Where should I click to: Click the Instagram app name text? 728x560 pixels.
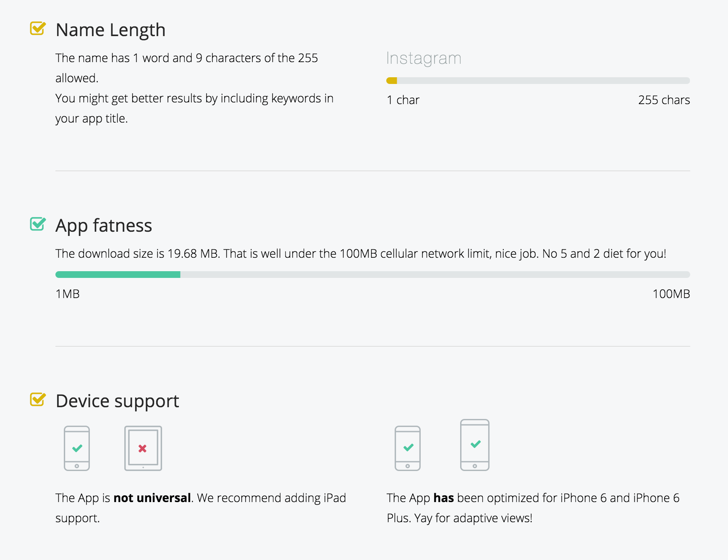click(424, 58)
